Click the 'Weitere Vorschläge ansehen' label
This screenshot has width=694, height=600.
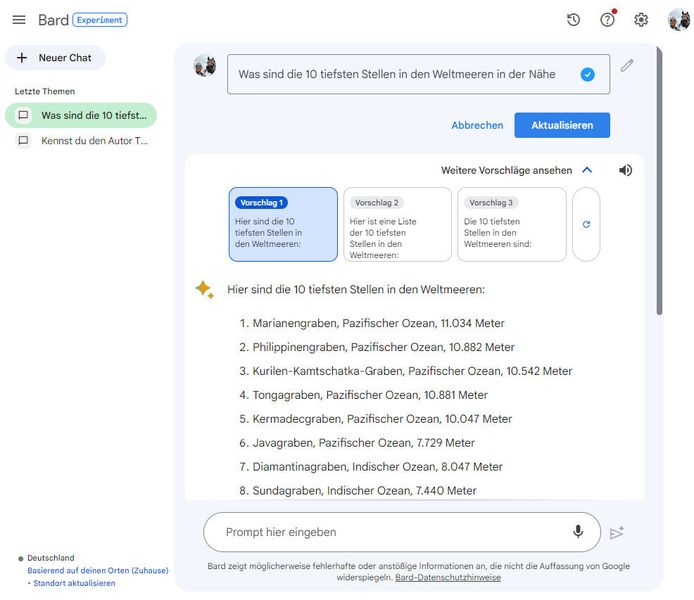coord(506,170)
